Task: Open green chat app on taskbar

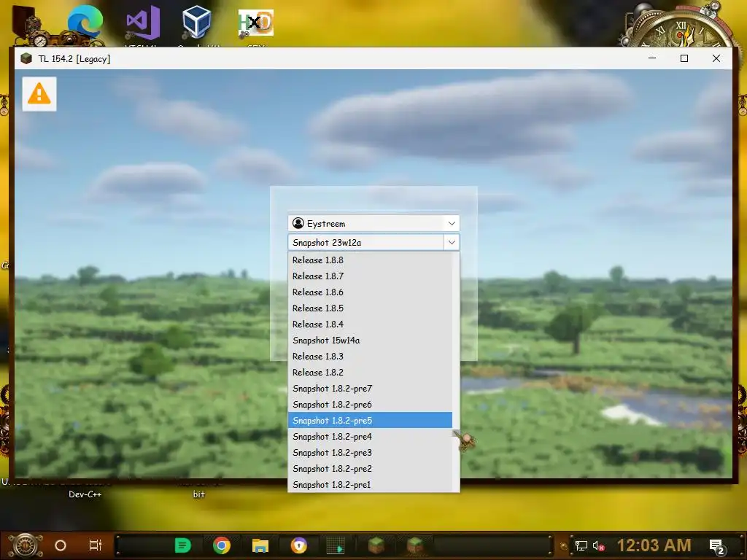Action: (x=182, y=545)
